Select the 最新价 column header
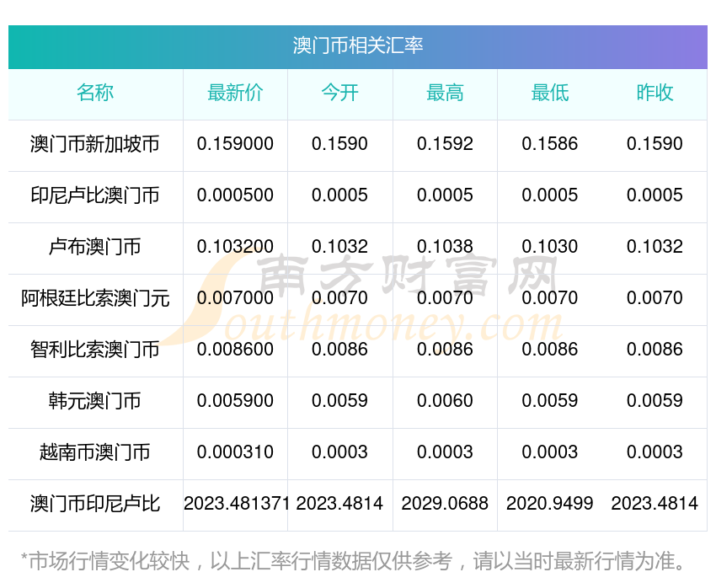 235,93
